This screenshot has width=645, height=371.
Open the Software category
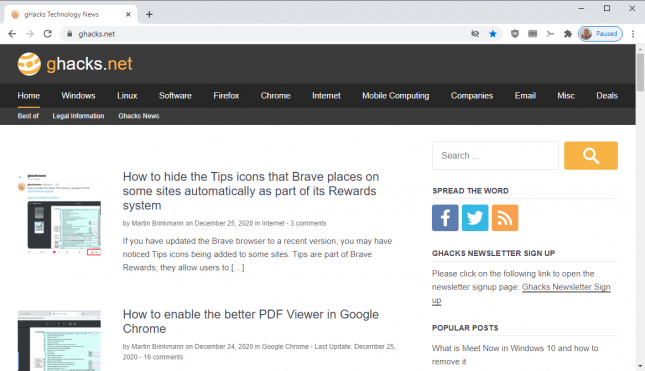[x=175, y=95]
